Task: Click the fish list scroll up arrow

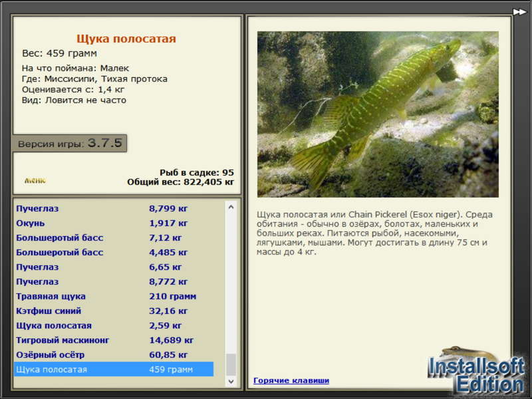Action: (231, 207)
